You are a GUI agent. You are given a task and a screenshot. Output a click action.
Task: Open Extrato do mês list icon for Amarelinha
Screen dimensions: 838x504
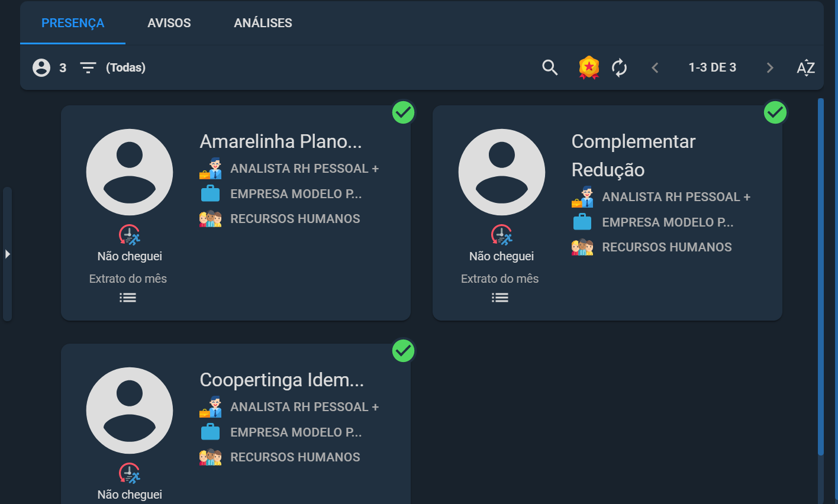coord(128,298)
